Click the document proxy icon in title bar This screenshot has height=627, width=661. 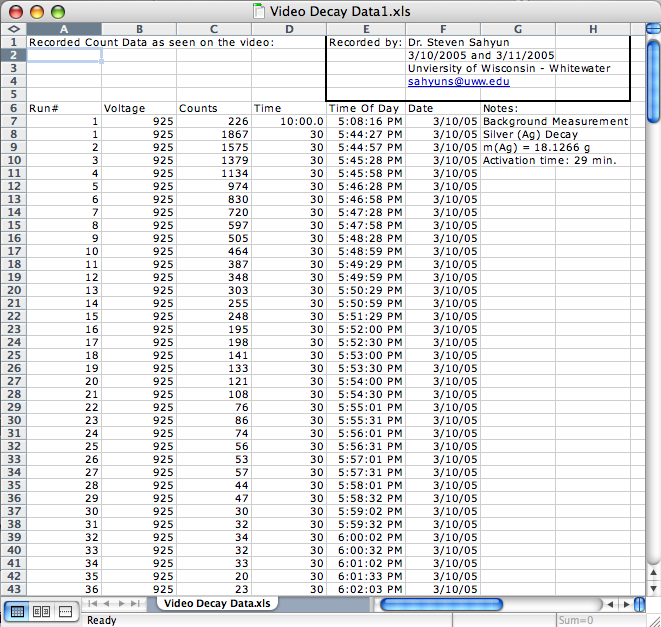pos(259,11)
